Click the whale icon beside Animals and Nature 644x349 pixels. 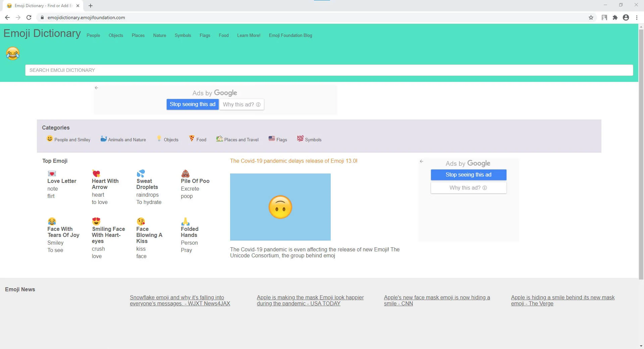point(104,139)
